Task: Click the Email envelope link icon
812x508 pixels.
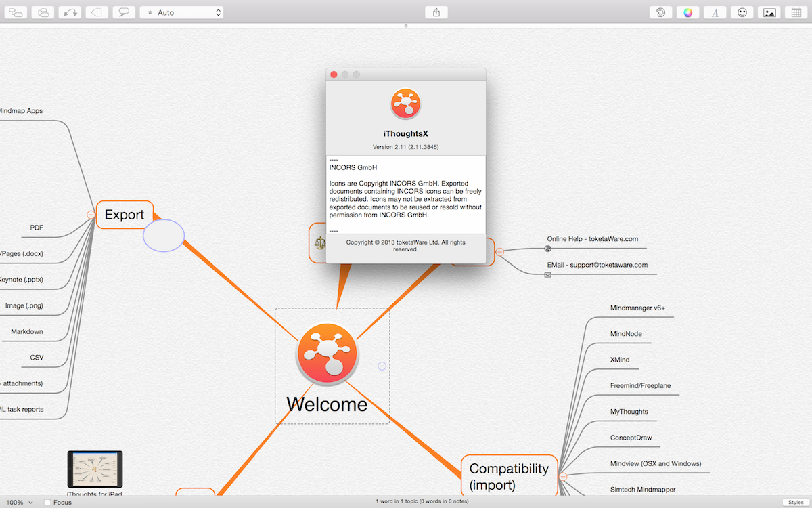Action: tap(547, 274)
